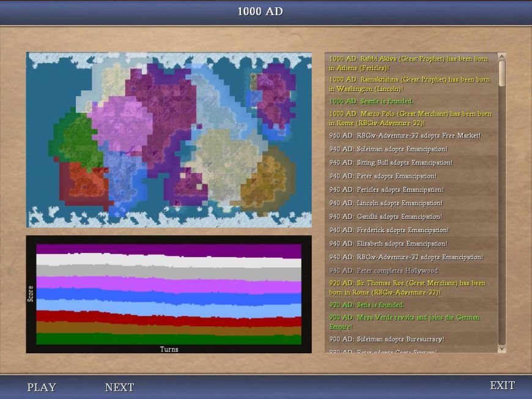Click the red-orange territory on the map
The width and height of the screenshot is (532, 399).
click(85, 185)
